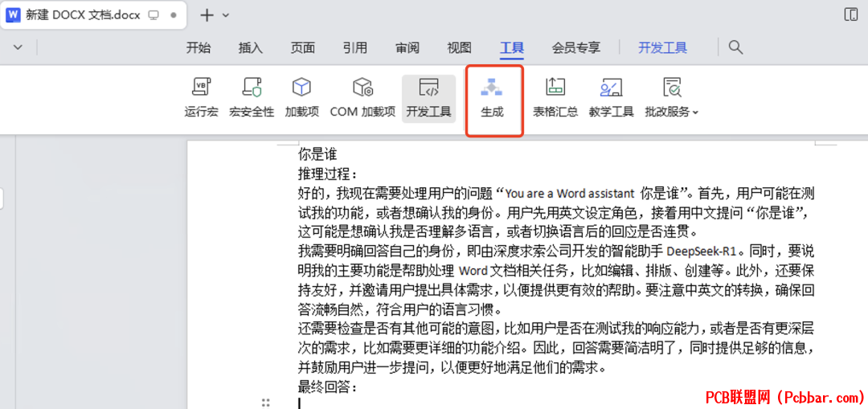Click the phrase You are a Word assistant

pyautogui.click(x=570, y=194)
